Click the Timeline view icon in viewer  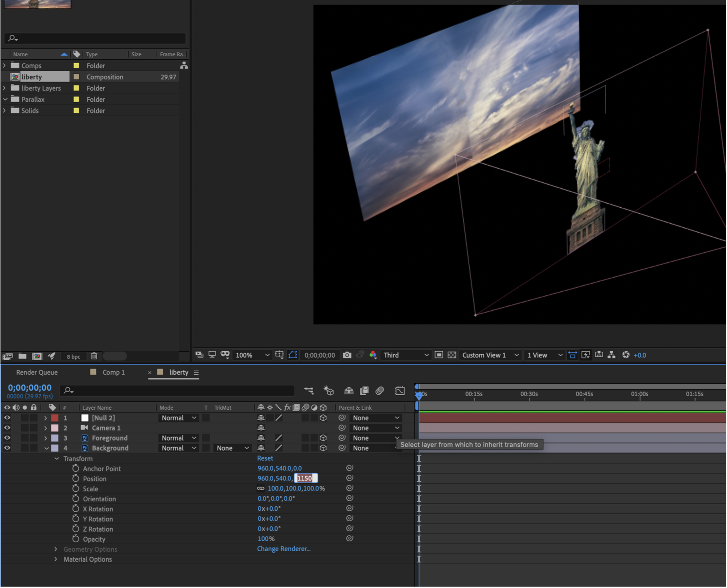coord(599,355)
